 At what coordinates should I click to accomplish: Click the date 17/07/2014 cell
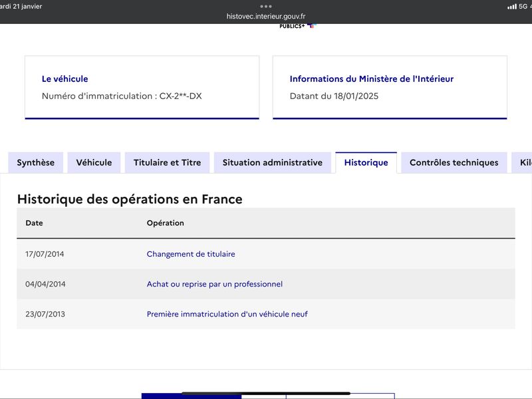click(x=45, y=254)
